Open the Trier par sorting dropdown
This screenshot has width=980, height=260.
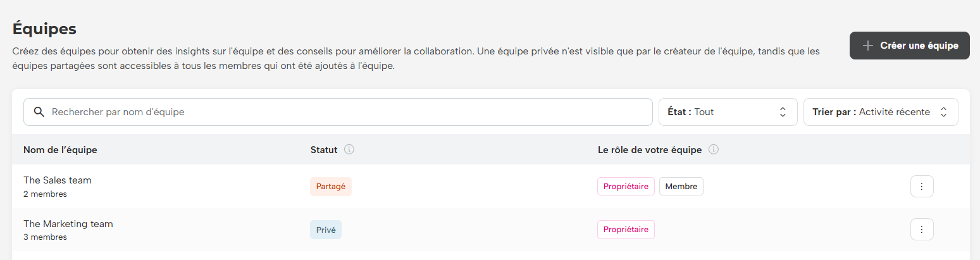click(x=880, y=112)
